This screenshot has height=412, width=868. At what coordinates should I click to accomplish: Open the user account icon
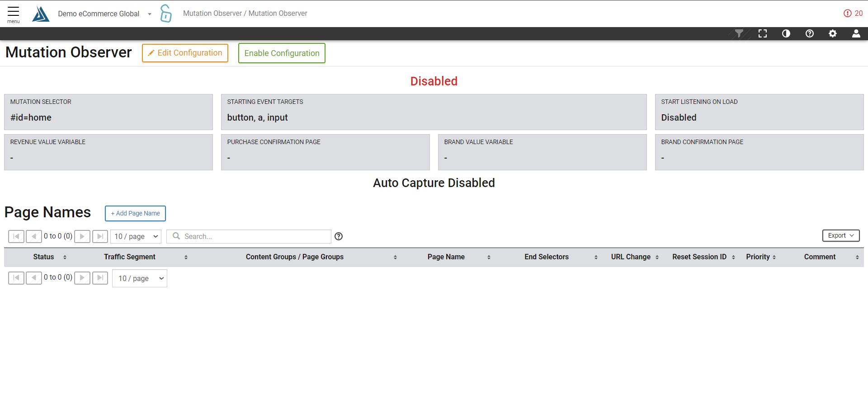point(856,33)
